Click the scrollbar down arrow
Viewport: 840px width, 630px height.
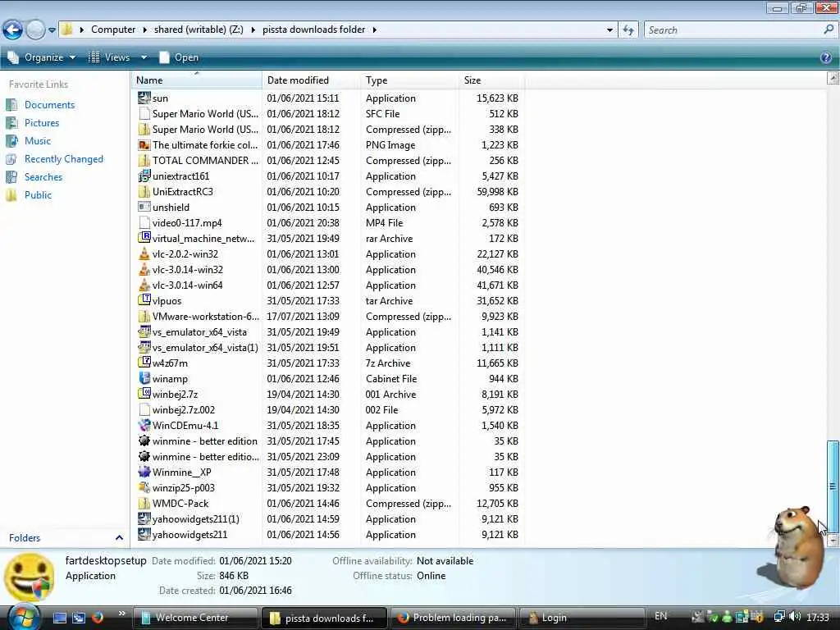(x=833, y=541)
